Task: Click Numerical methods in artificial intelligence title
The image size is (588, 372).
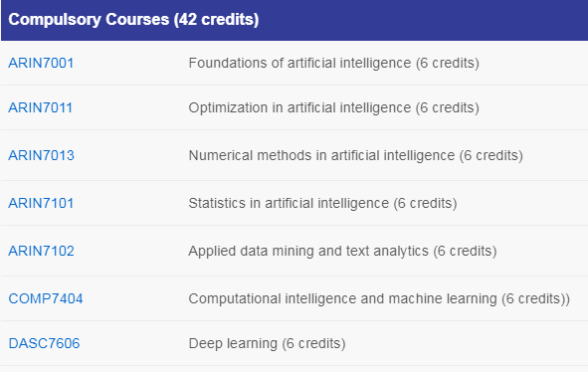Action: pyautogui.click(x=321, y=155)
